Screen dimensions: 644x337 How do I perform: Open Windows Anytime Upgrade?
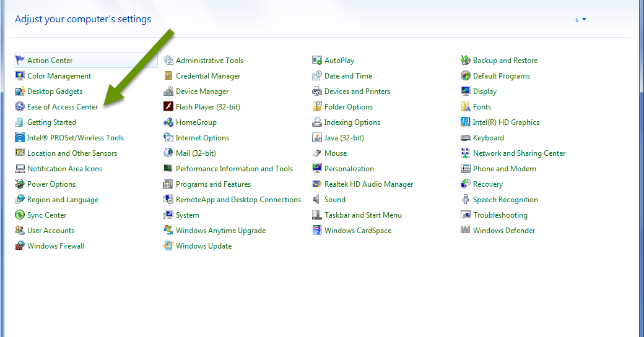pos(221,231)
